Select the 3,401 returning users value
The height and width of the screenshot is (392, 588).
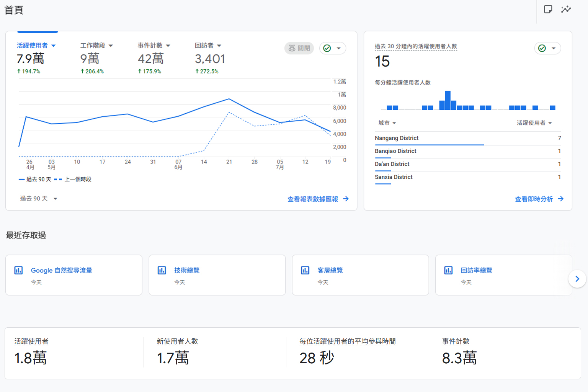(210, 59)
